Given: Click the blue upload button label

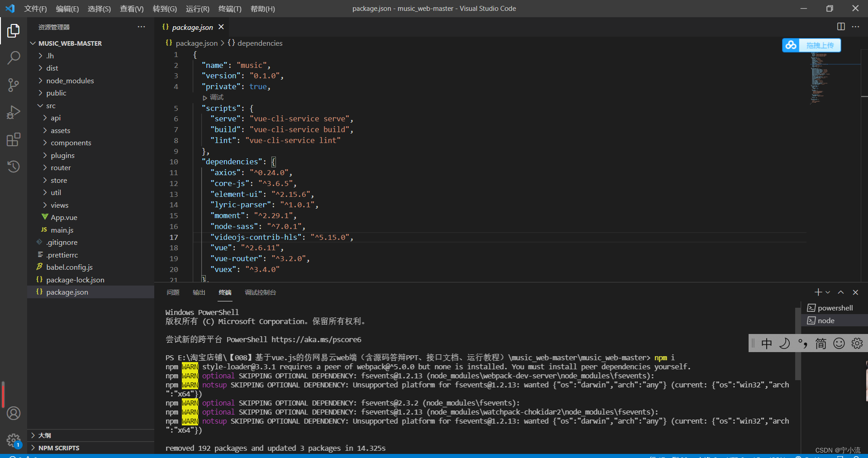Looking at the screenshot, I should pyautogui.click(x=820, y=45).
